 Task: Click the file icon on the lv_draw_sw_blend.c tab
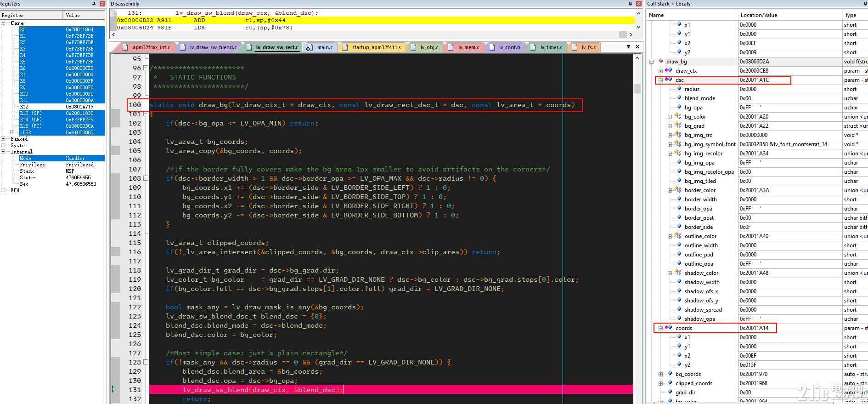click(x=183, y=47)
